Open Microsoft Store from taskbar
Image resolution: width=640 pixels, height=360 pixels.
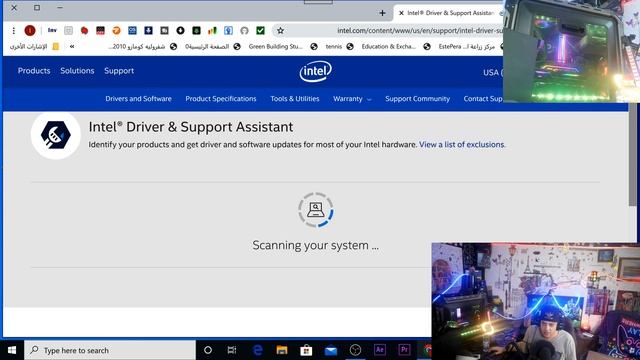306,350
